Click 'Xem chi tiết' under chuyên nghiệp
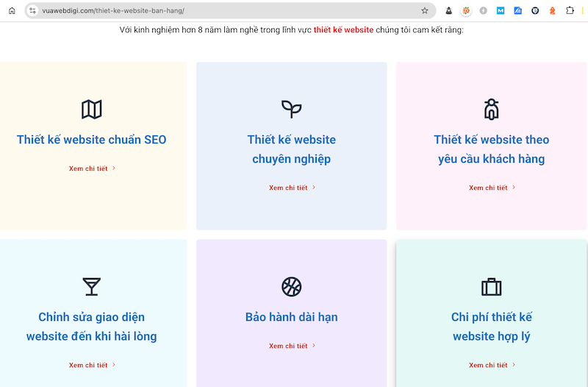588x387 pixels. (292, 188)
